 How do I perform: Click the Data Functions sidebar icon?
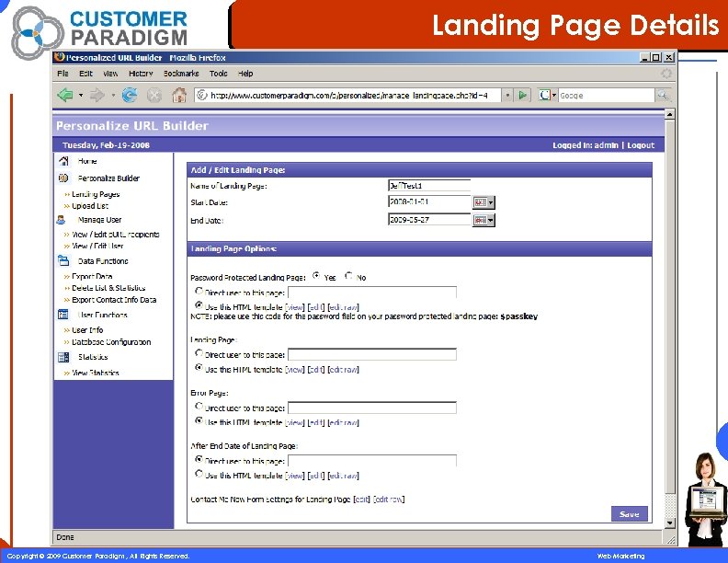point(63,260)
